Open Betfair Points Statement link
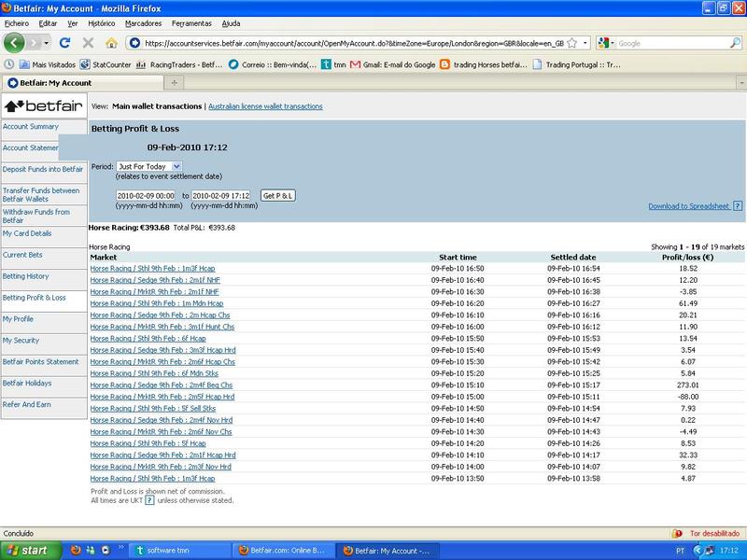 40,361
